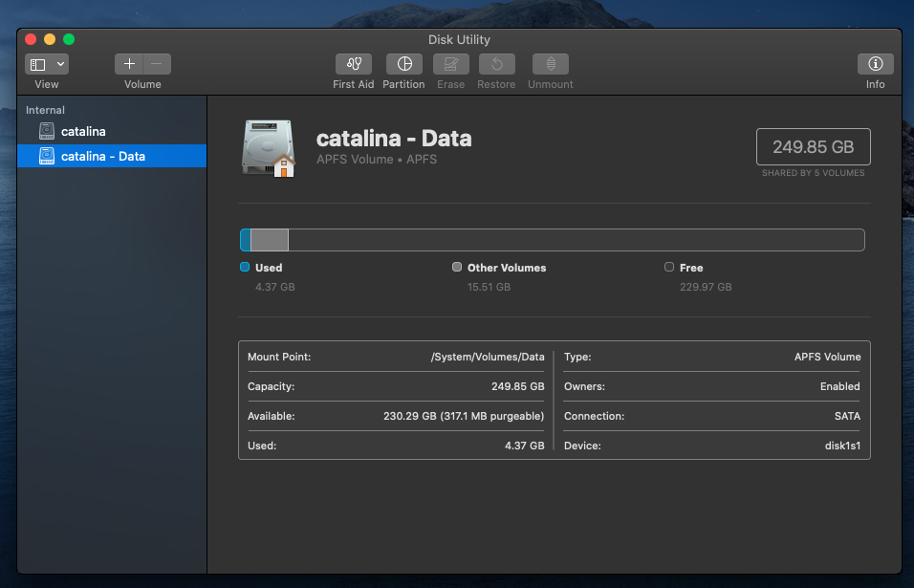914x588 pixels.
Task: Add a volume with the plus button
Action: tap(129, 63)
